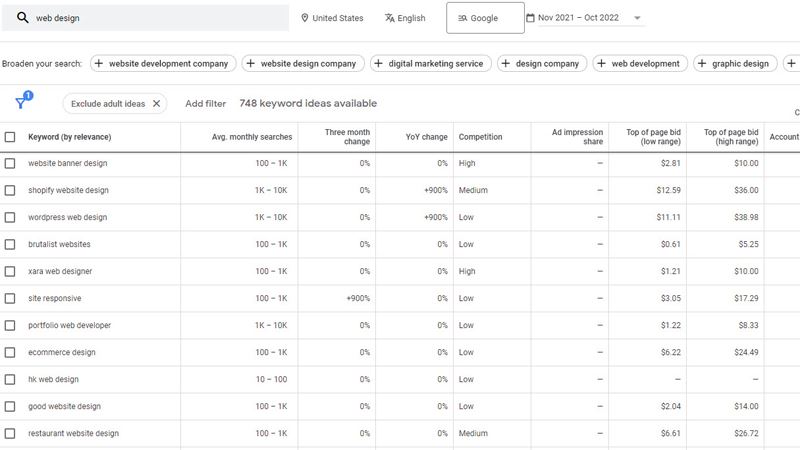Sort by Competition column
Screen dimensions: 800x450
[480, 137]
